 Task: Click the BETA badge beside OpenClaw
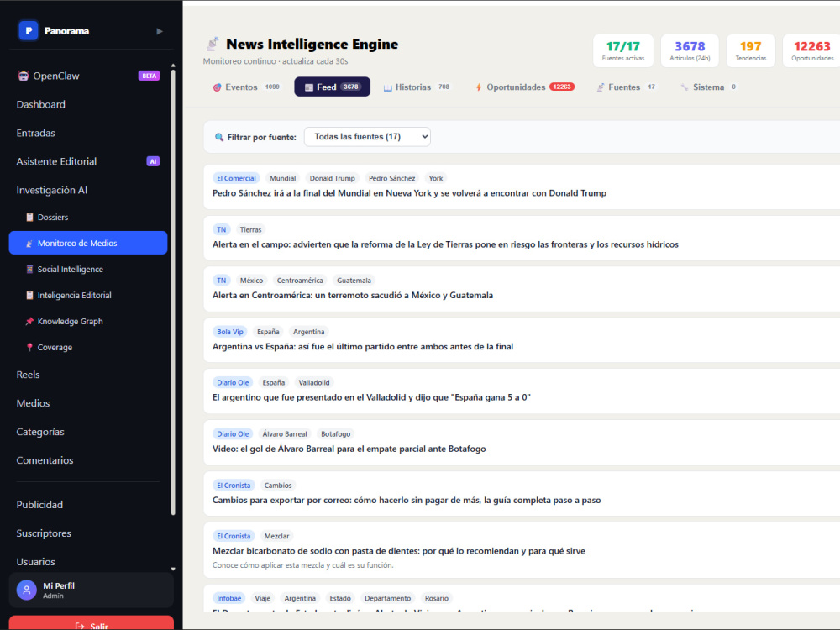tap(149, 76)
